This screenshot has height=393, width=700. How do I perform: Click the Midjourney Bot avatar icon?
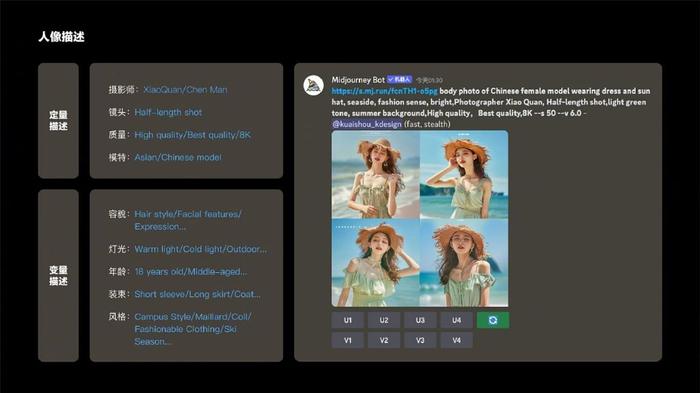[x=313, y=85]
